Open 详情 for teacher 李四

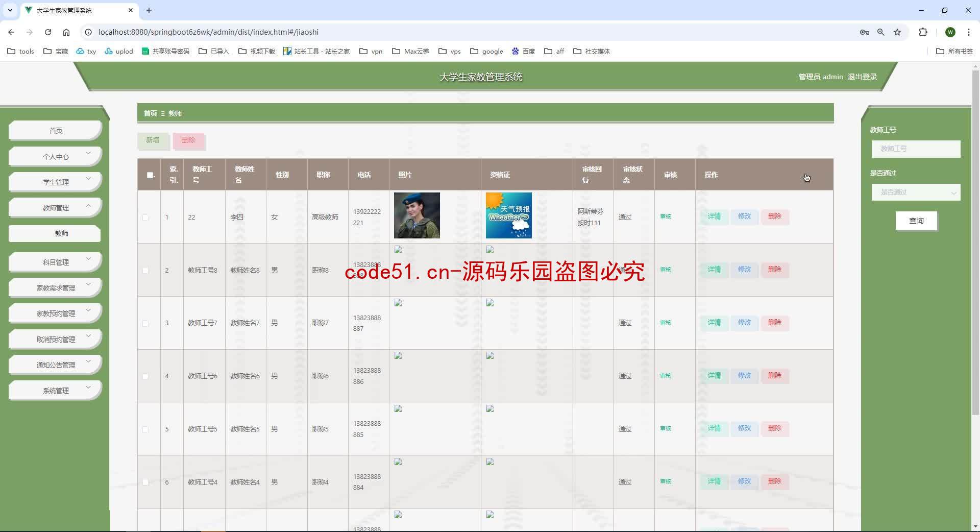714,216
